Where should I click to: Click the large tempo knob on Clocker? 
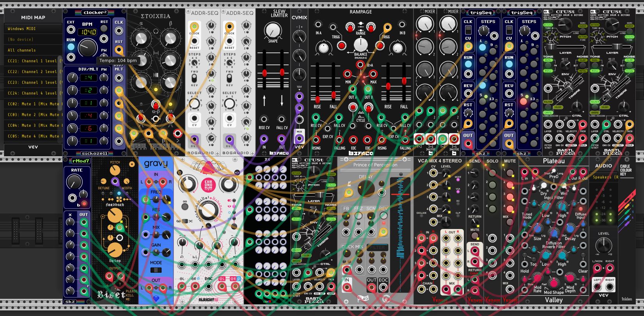click(x=87, y=48)
